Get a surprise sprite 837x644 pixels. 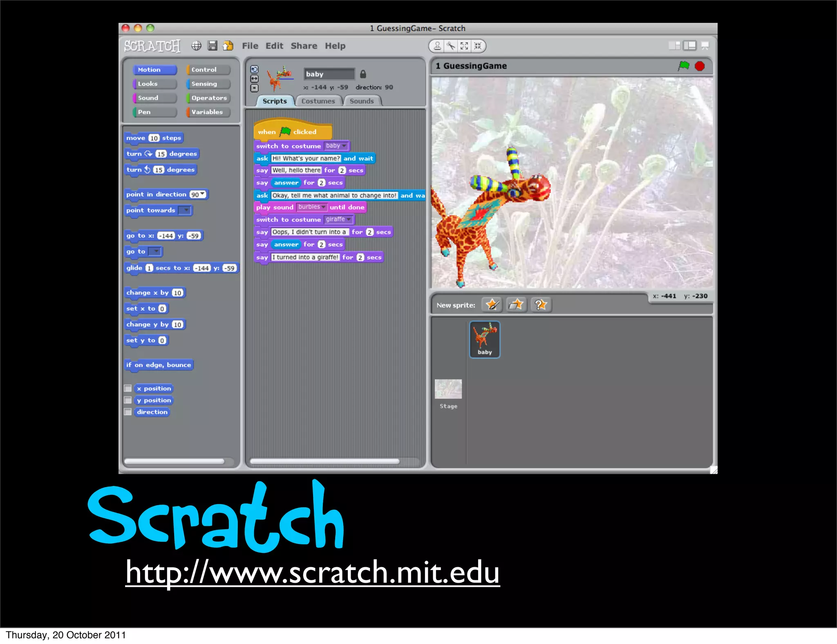[541, 304]
